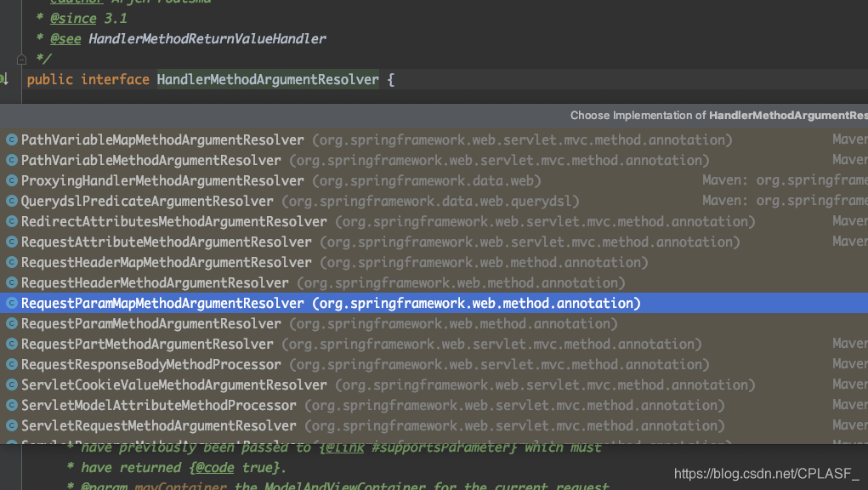This screenshot has height=490, width=868.
Task: Click the "public" keyword in declaration
Action: tap(50, 80)
